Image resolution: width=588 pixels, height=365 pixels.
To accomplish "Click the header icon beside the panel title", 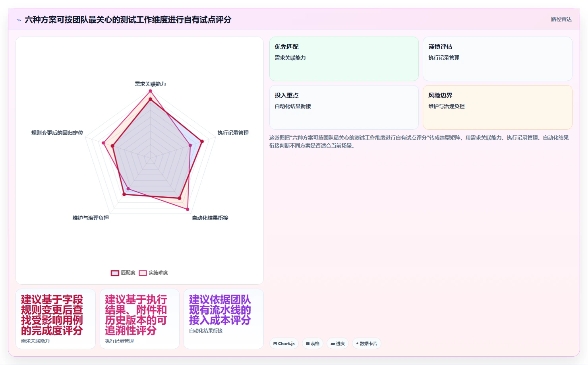I will (x=19, y=20).
